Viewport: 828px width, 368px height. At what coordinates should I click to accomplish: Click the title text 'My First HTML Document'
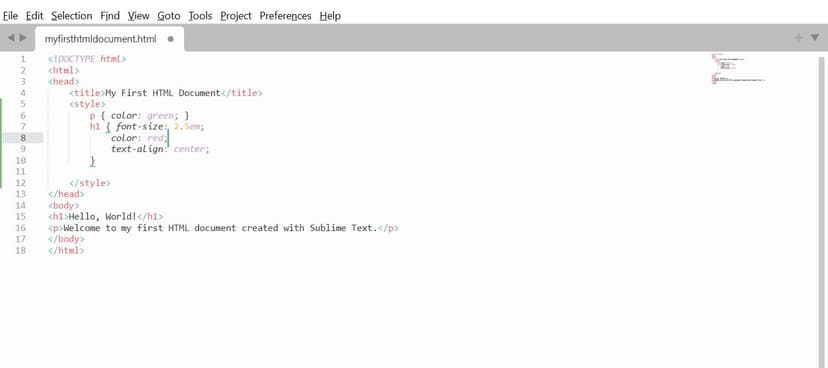tap(163, 93)
